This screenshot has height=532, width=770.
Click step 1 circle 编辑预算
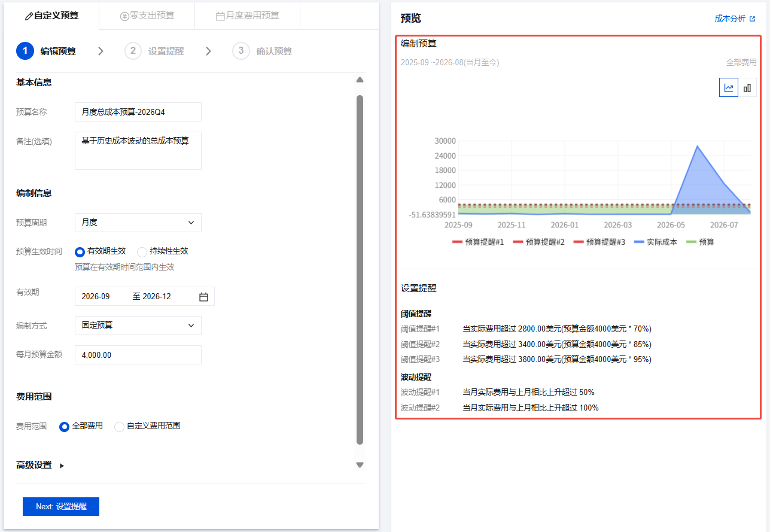tap(25, 51)
